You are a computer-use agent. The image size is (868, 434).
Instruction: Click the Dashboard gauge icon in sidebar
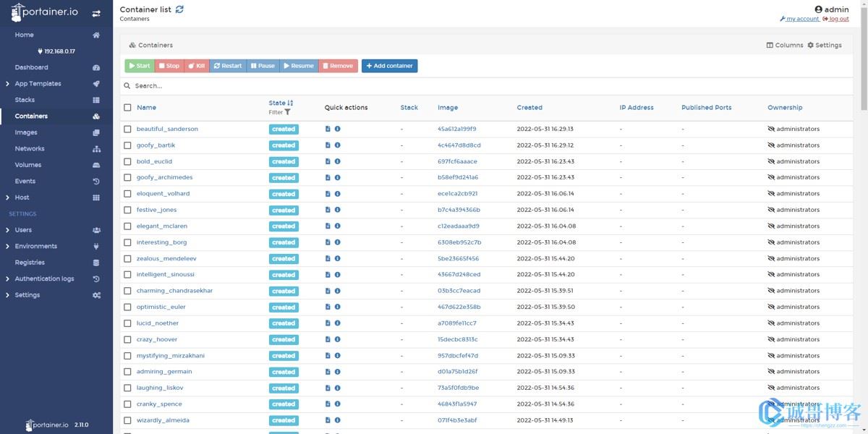[96, 67]
